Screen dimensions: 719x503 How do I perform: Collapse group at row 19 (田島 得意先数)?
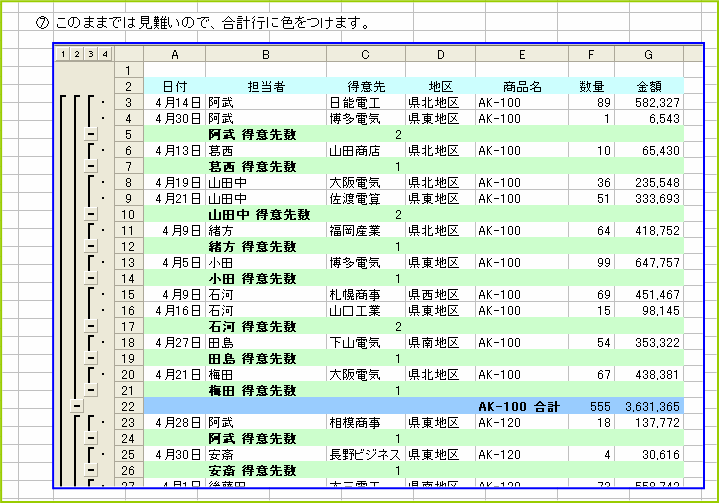tap(91, 358)
